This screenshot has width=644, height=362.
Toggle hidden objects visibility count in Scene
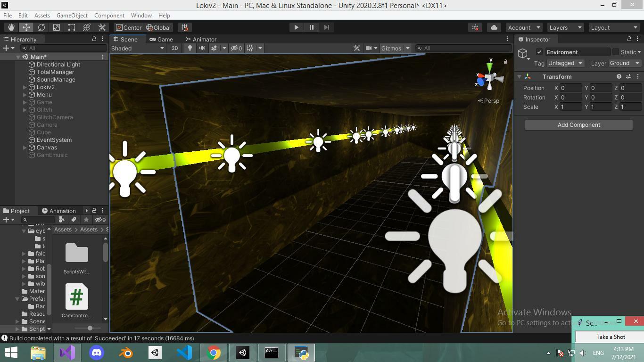(x=236, y=48)
